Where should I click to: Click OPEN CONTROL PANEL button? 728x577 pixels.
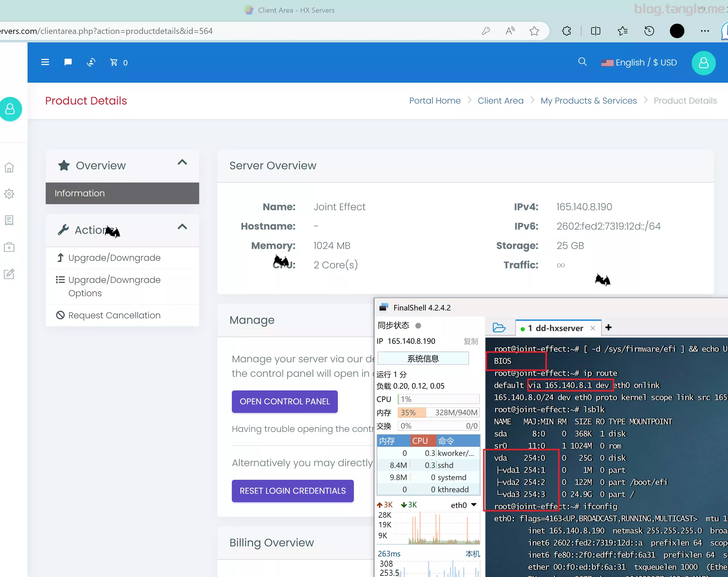[x=285, y=401]
